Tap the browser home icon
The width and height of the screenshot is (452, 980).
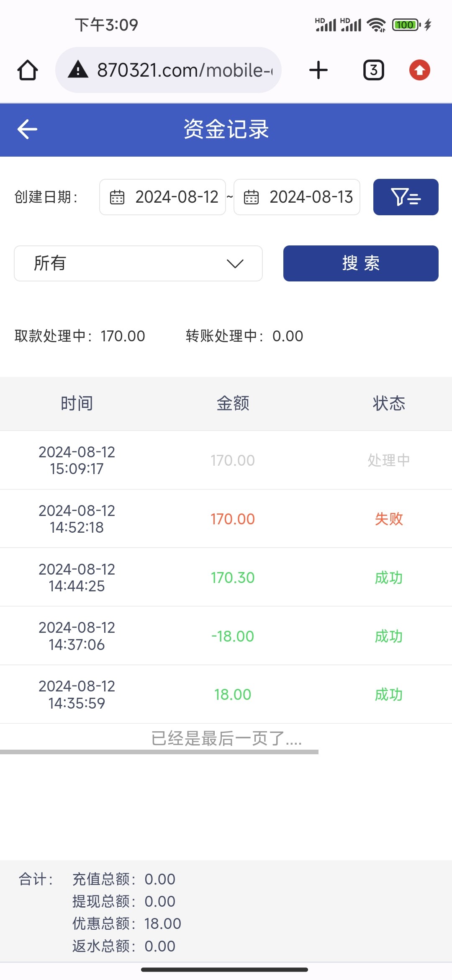point(28,70)
